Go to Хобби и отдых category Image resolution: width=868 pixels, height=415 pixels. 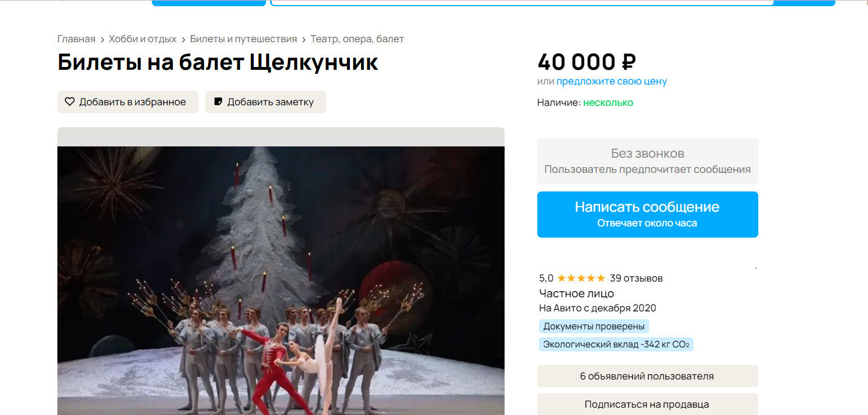coord(143,39)
